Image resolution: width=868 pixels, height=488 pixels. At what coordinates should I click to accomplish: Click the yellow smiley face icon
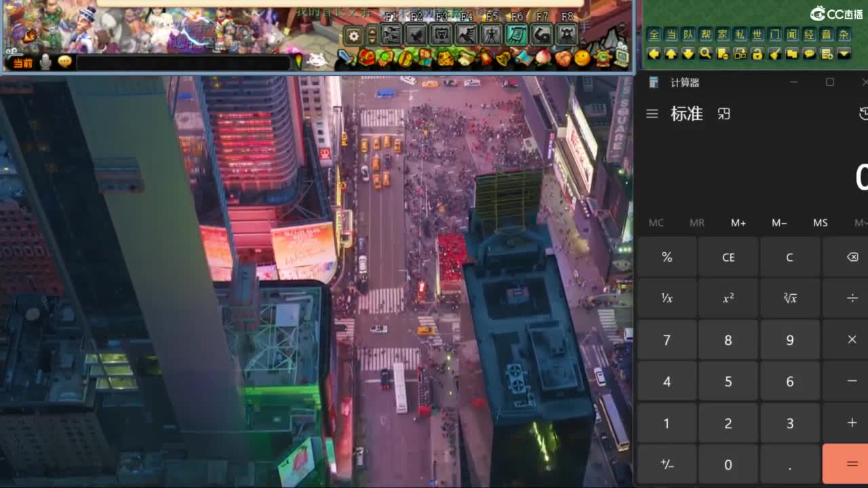(x=583, y=58)
